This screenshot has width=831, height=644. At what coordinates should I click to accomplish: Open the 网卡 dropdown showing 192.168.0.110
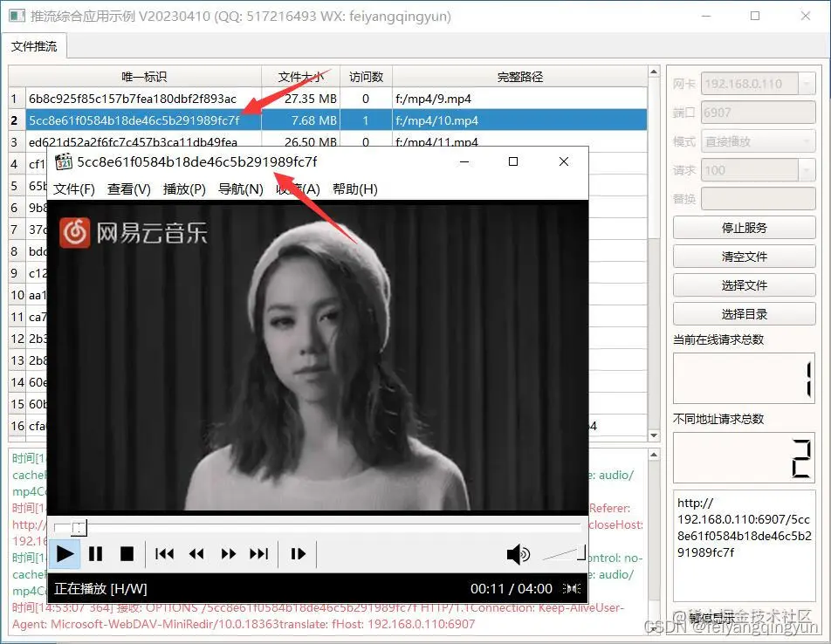point(759,84)
